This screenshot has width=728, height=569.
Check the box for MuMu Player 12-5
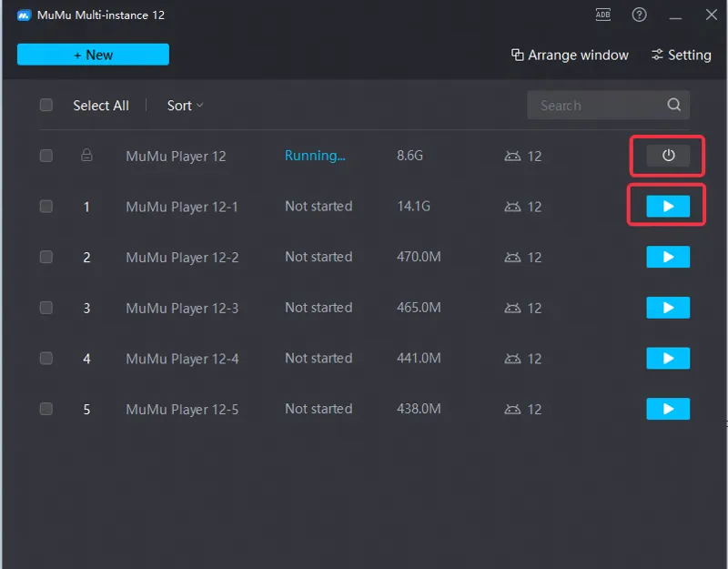46,409
